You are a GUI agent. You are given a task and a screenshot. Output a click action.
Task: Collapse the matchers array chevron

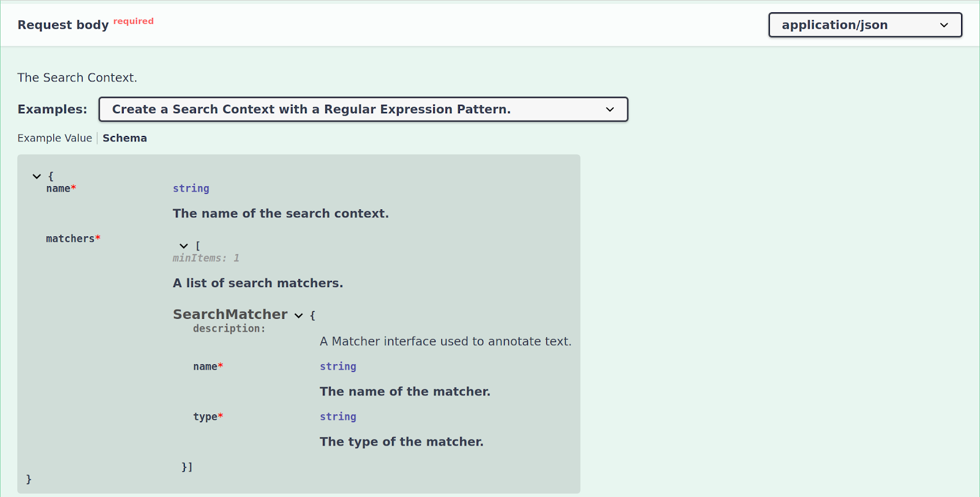[184, 246]
